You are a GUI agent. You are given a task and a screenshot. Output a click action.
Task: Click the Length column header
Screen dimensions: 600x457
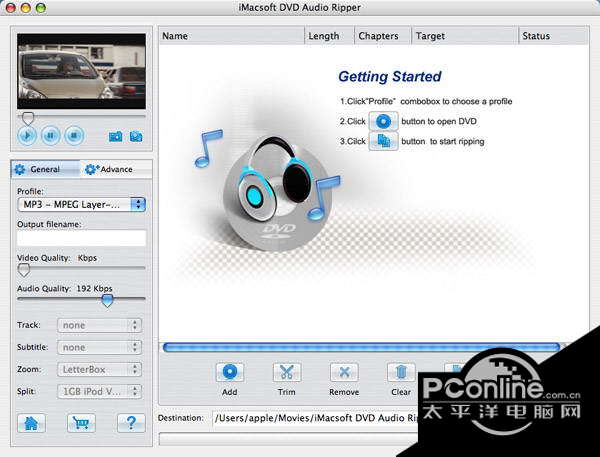pyautogui.click(x=330, y=36)
